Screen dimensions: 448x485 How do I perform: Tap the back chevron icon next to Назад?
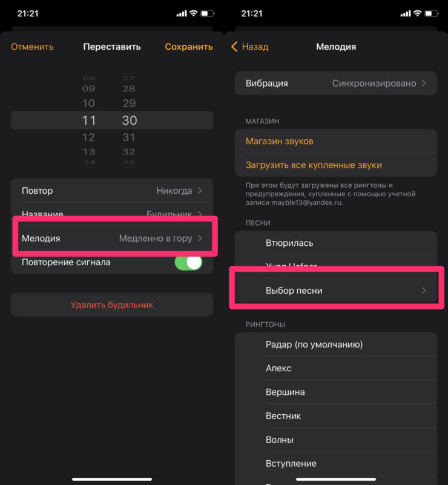pyautogui.click(x=234, y=47)
